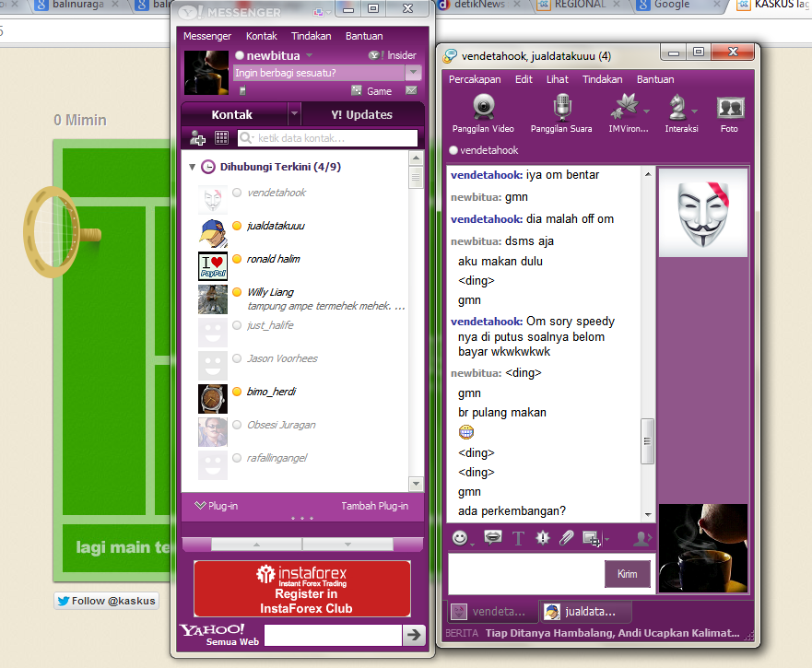Open the Percakapan menu
This screenshot has width=812, height=668.
click(475, 79)
